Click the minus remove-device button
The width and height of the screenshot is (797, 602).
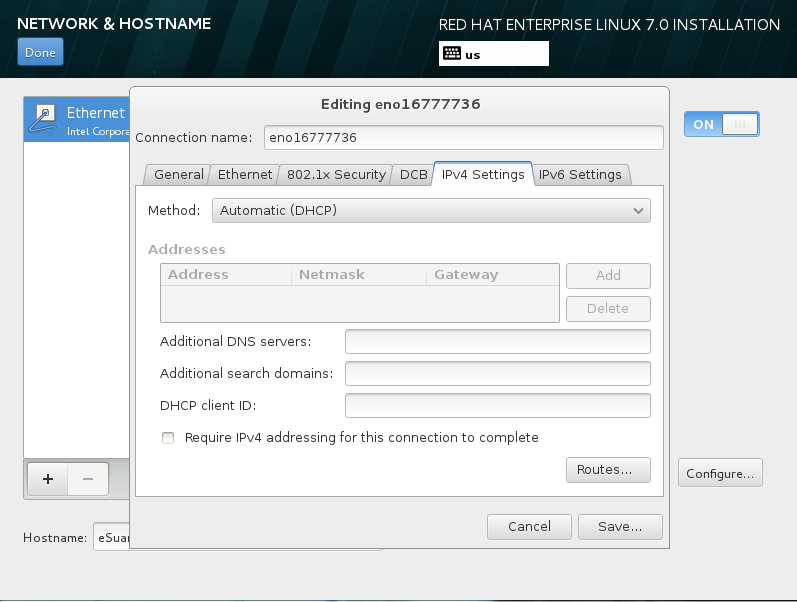(x=88, y=480)
